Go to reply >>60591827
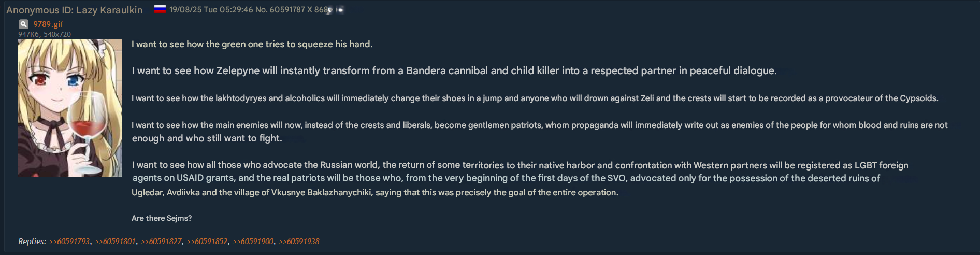Screen dimensions: 980x255 162,242
